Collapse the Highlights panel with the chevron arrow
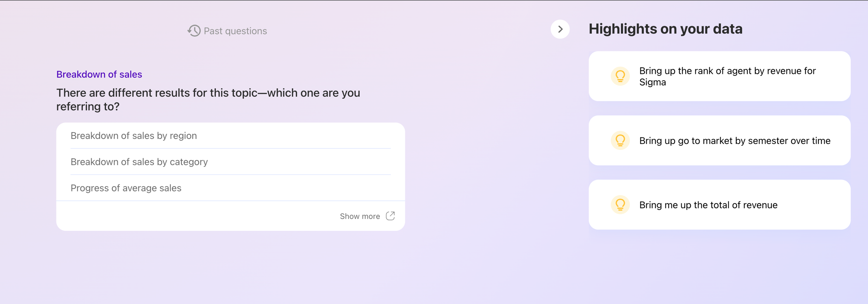The height and width of the screenshot is (304, 868). click(560, 29)
